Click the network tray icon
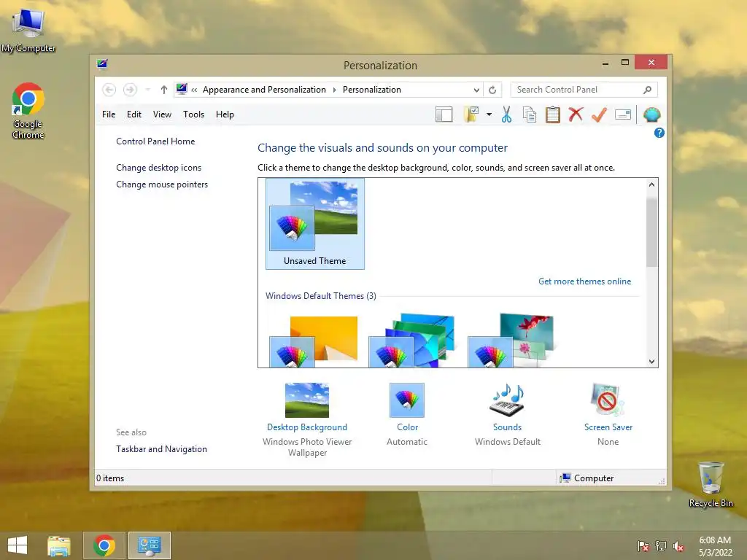Image resolution: width=747 pixels, height=560 pixels. point(661,546)
